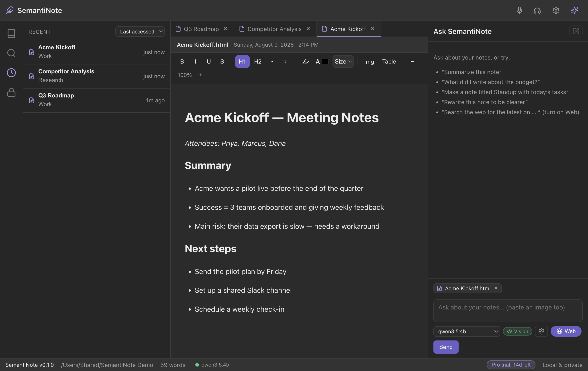Click the Img insert button
588x371 pixels.
369,62
